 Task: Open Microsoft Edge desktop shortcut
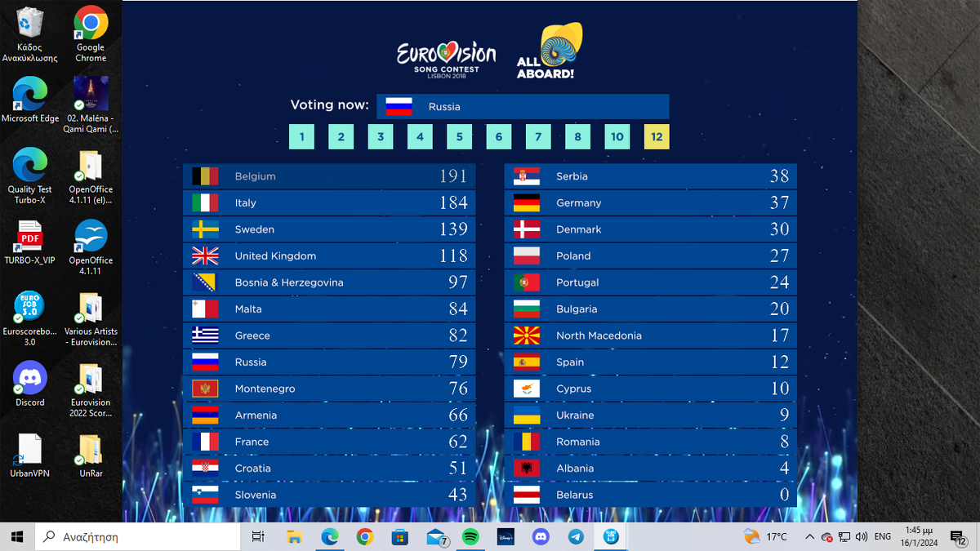pyautogui.click(x=30, y=100)
